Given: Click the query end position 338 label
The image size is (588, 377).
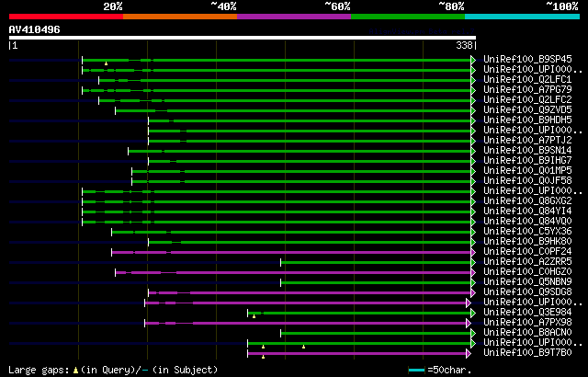Looking at the screenshot, I should pos(464,45).
